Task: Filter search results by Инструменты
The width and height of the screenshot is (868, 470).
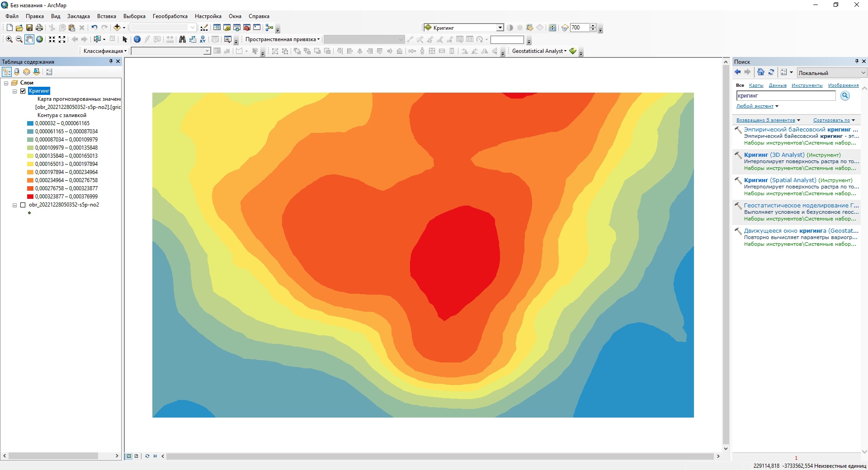Action: coord(807,85)
